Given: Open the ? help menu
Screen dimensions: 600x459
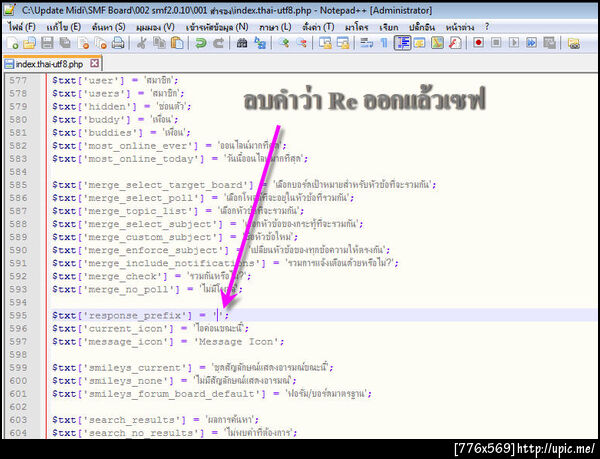Looking at the screenshot, I should tap(487, 27).
